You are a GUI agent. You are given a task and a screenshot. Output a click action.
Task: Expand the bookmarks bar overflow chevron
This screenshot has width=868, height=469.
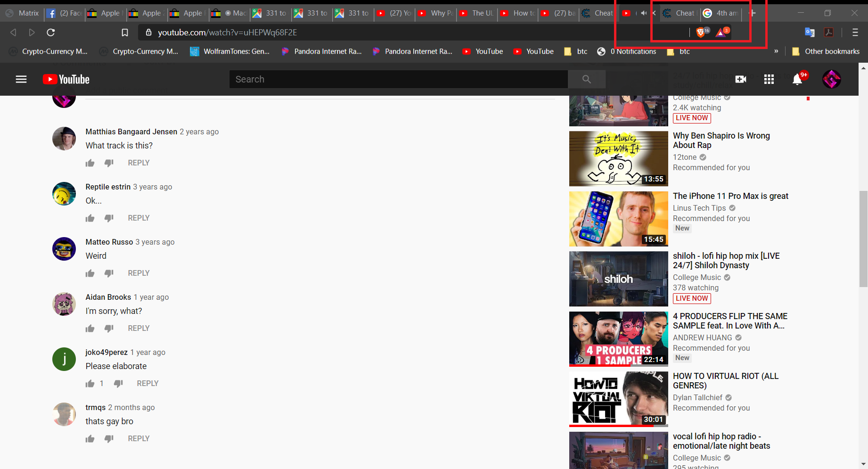pos(776,51)
